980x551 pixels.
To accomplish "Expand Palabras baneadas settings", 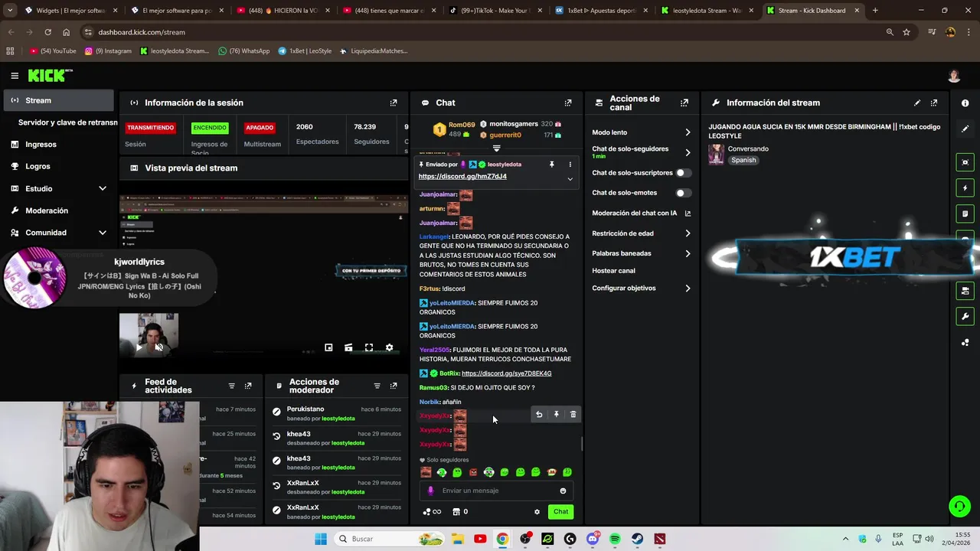I will tap(688, 253).
